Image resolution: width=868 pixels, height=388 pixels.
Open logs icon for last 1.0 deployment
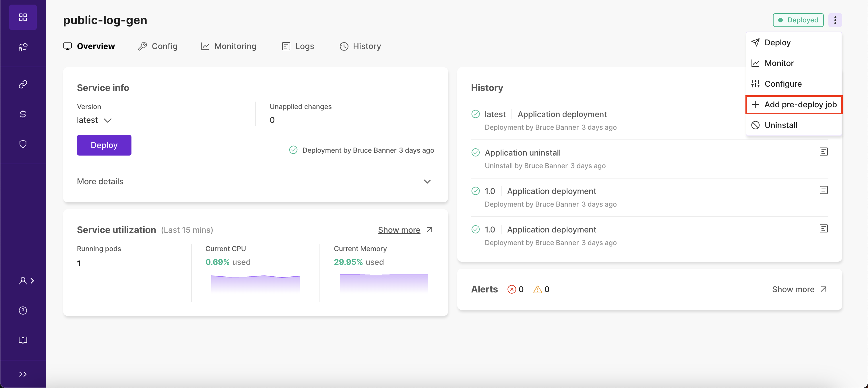coord(824,229)
